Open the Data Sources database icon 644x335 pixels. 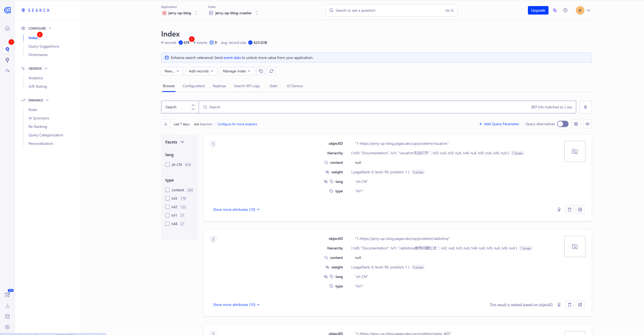coord(7,317)
